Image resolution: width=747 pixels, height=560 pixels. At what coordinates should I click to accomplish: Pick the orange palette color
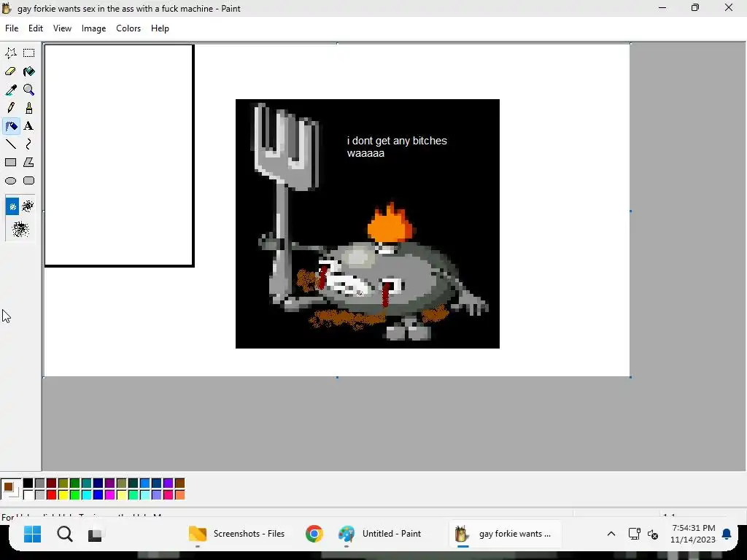point(179,495)
